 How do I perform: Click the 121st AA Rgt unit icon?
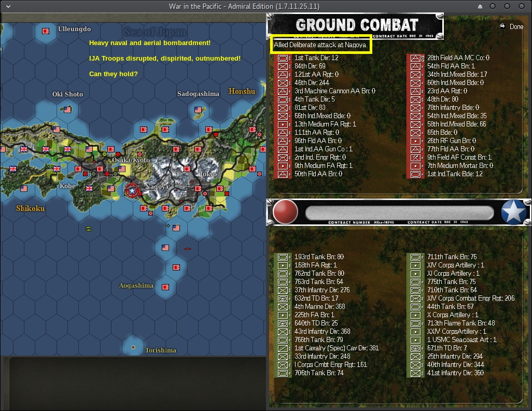pos(283,75)
